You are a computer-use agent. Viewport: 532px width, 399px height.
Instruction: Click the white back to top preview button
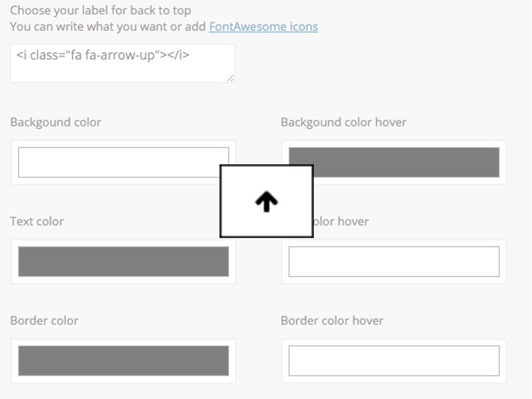point(267,201)
